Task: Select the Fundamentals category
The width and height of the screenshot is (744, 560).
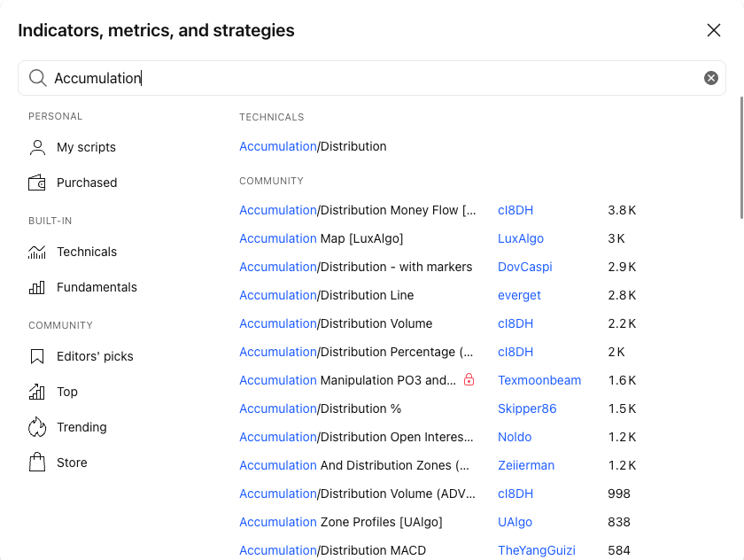Action: point(97,287)
